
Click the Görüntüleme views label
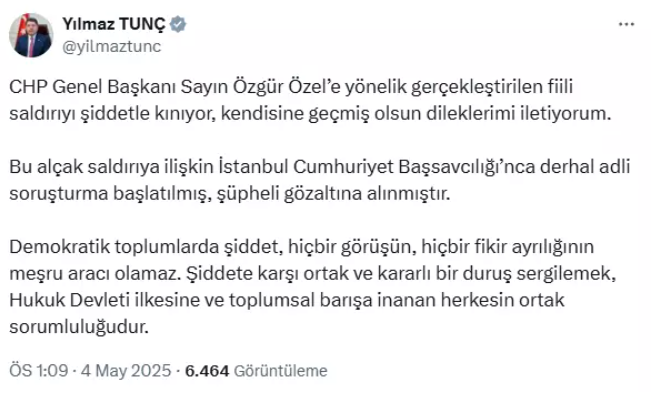tap(281, 371)
